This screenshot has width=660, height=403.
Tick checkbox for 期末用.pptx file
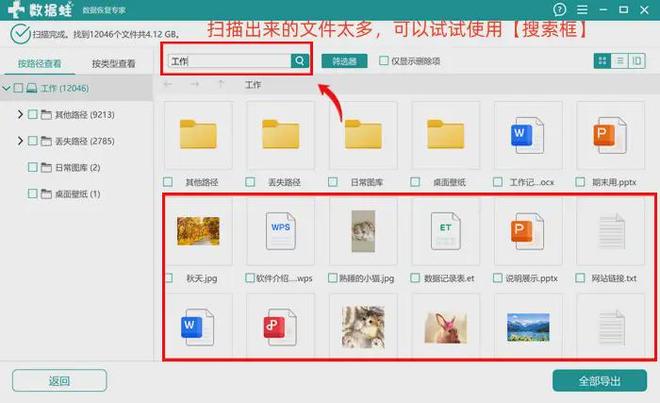(x=580, y=182)
